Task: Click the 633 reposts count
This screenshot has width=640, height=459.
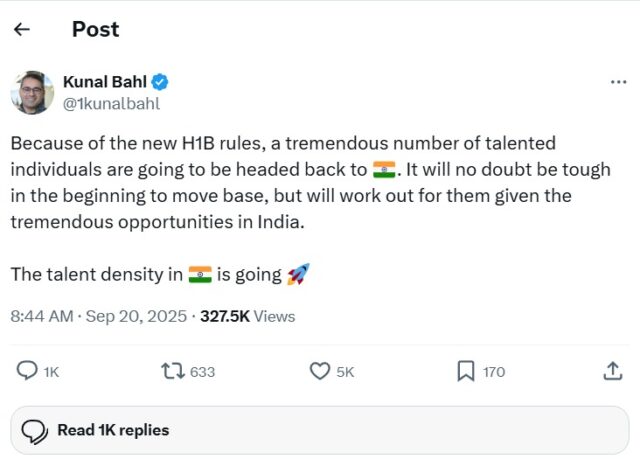Action: (202, 372)
